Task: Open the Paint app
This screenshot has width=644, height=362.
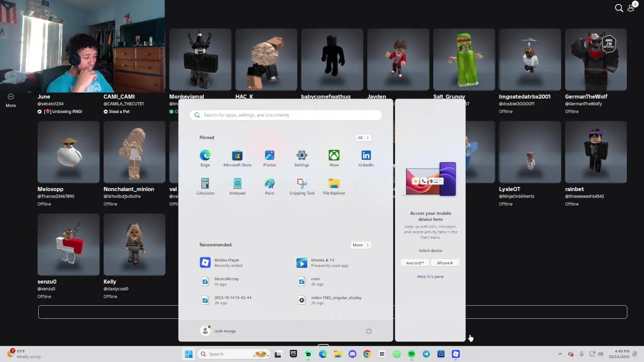Action: (269, 187)
